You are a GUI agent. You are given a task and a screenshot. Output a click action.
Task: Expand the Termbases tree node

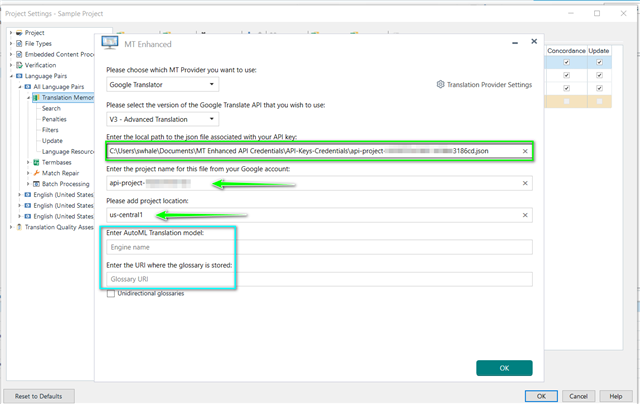(28, 162)
